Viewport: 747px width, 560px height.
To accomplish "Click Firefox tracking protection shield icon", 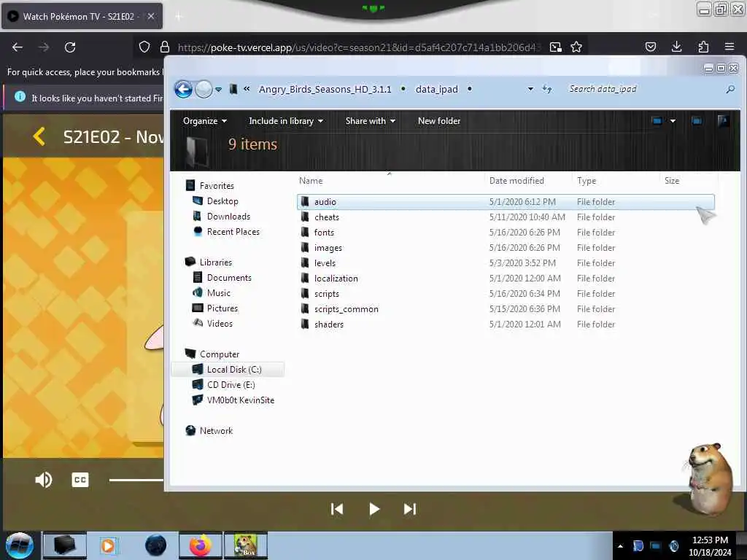I will [144, 47].
